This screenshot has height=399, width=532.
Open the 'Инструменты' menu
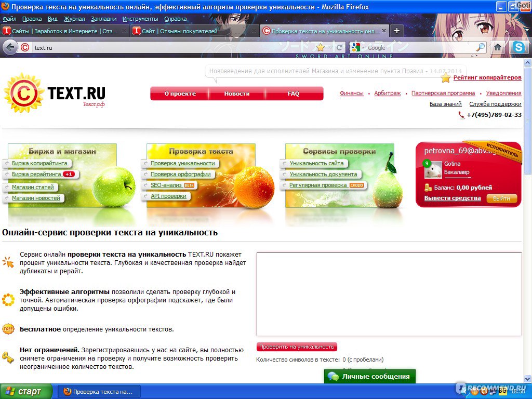(x=140, y=19)
